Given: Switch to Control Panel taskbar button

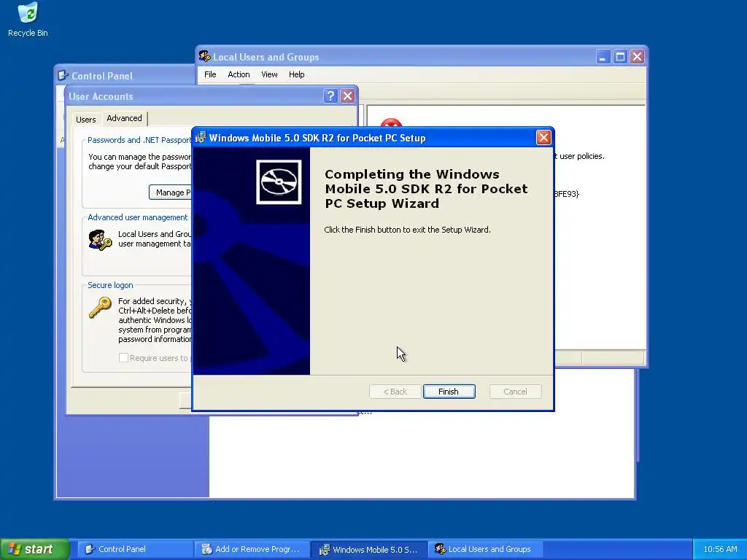Looking at the screenshot, I should (135, 549).
